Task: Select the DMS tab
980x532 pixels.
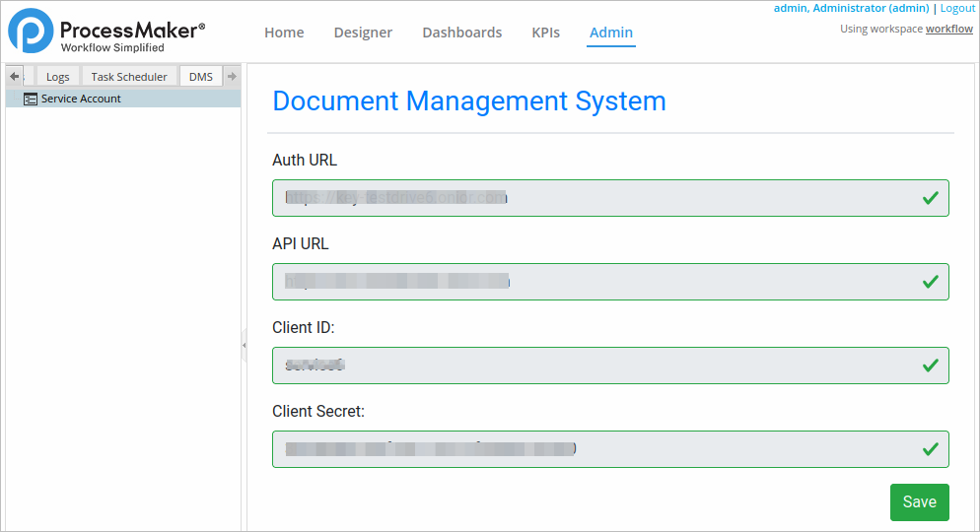Action: click(x=200, y=77)
